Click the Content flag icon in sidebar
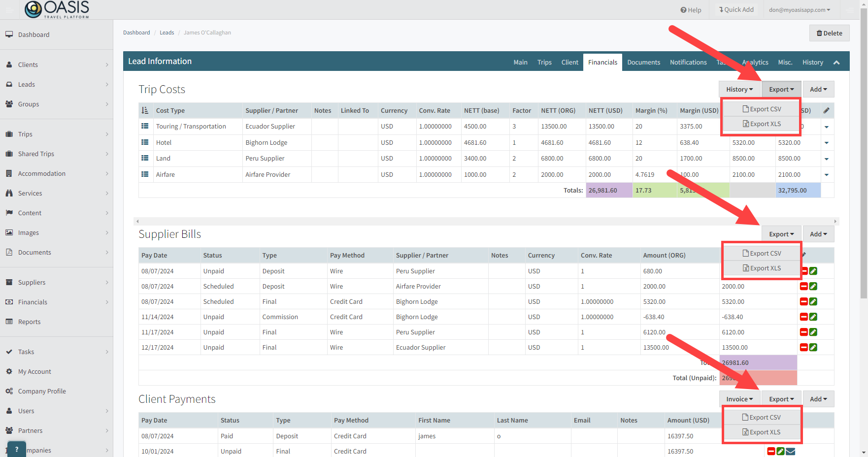This screenshot has width=868, height=457. [9, 213]
